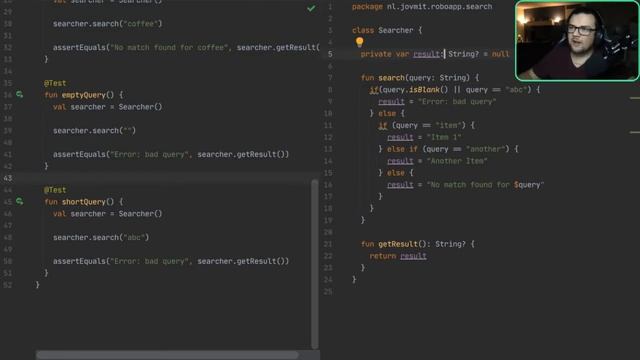Open the yellow light bulb quick-fix
This screenshot has width=640, height=360.
(x=359, y=42)
